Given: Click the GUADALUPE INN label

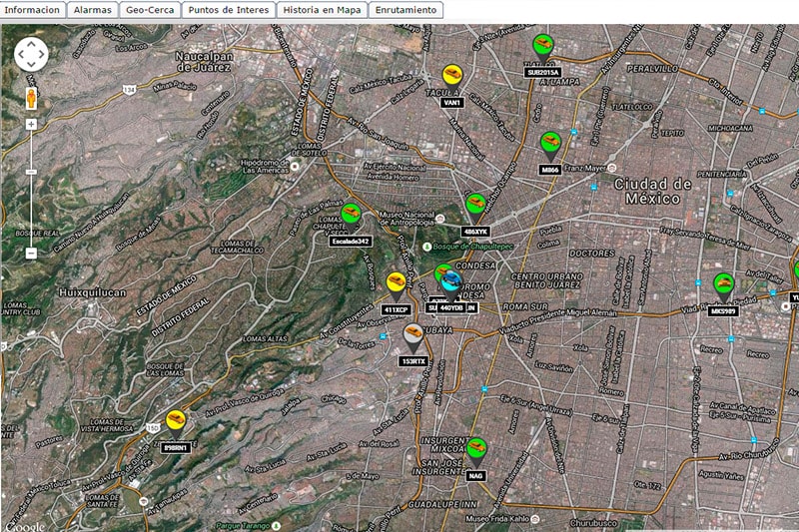Looking at the screenshot, I should coord(442,504).
